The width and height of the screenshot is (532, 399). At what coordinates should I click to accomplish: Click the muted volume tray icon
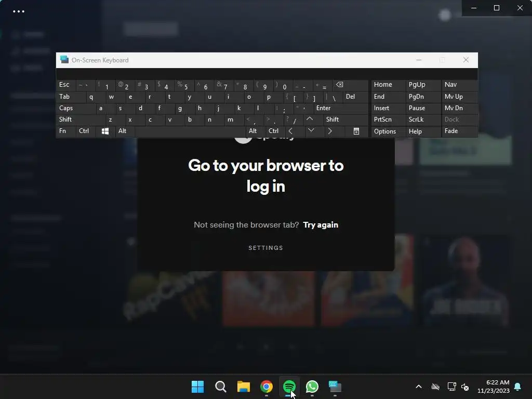click(465, 387)
